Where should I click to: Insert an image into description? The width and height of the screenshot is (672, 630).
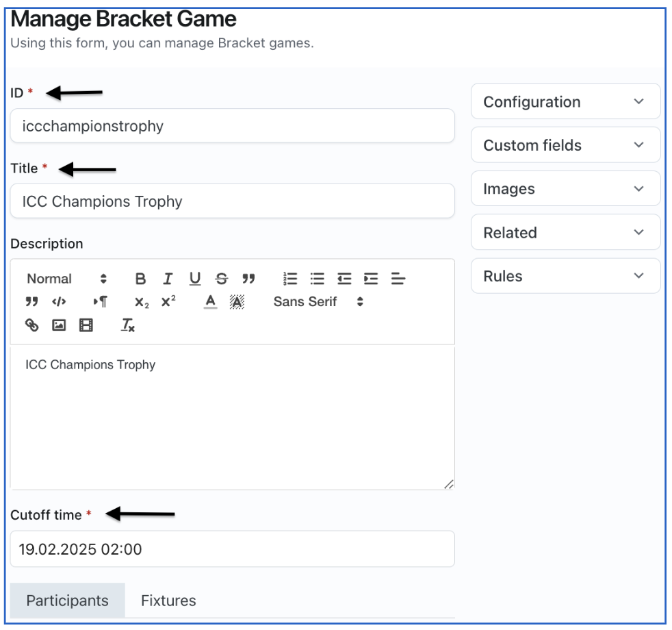(59, 325)
